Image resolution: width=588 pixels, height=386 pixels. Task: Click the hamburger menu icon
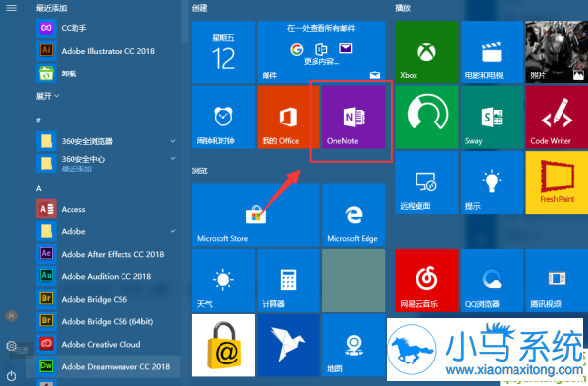point(11,8)
